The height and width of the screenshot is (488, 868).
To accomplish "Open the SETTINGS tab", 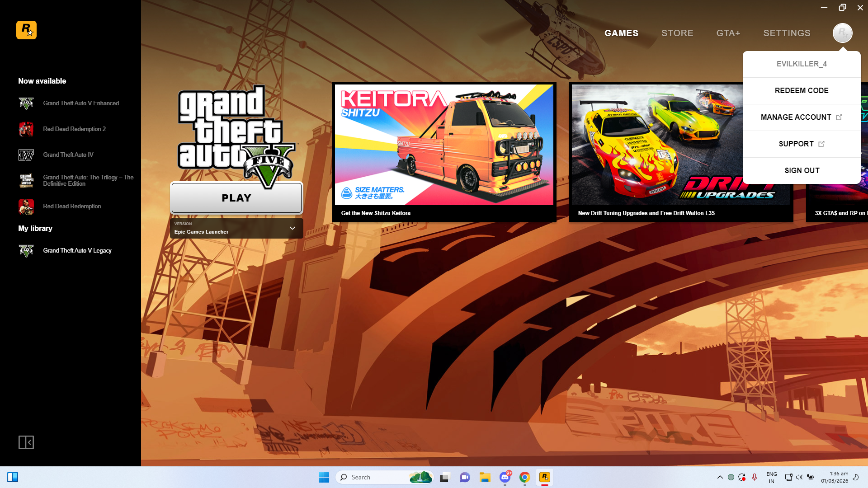I will 787,33.
